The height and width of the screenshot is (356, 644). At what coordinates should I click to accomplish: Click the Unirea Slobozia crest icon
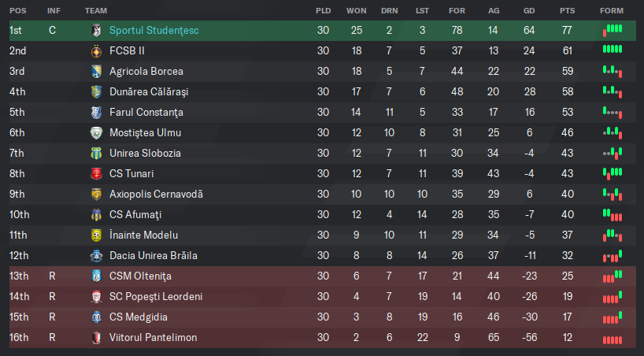(x=96, y=154)
